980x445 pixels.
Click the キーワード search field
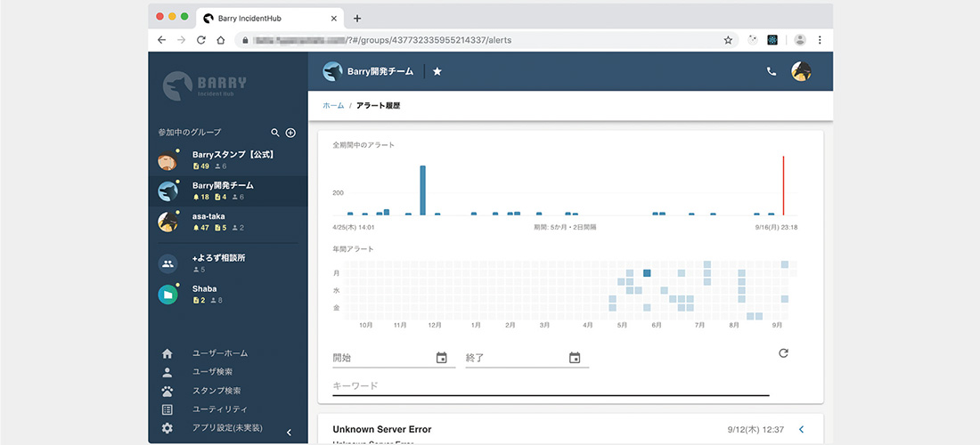[x=550, y=385]
